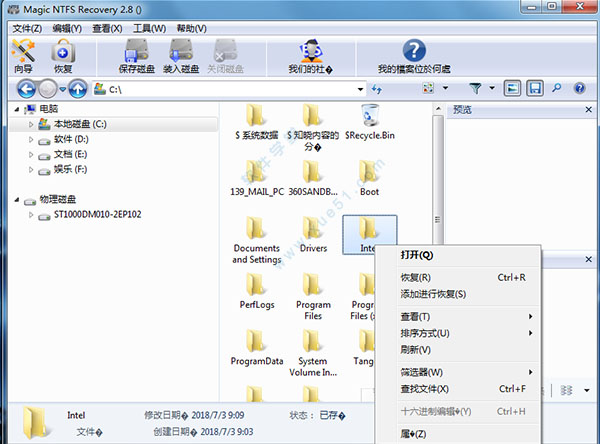
Task: Select the $Recycle.Bin item
Action: point(370,122)
